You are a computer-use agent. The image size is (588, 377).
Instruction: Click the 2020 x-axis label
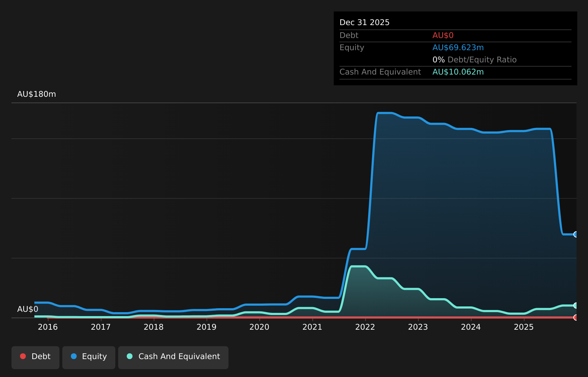[x=259, y=327]
